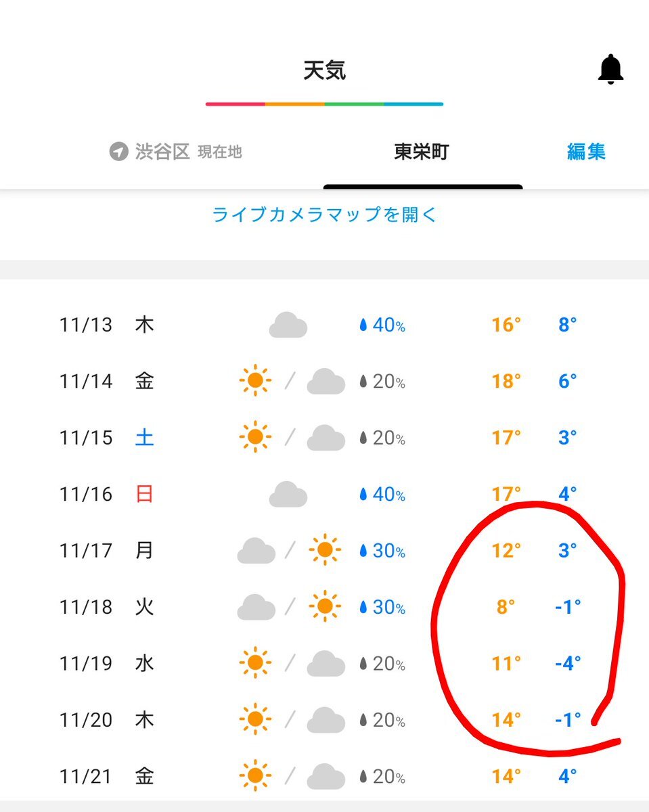Tap the cloud icon on 11/20 row

326,720
